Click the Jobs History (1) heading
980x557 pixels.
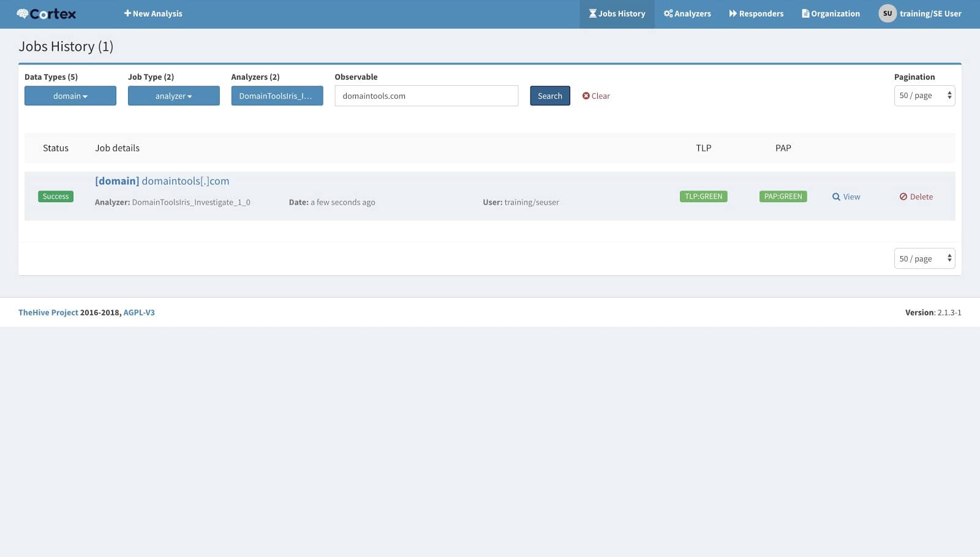pos(66,47)
